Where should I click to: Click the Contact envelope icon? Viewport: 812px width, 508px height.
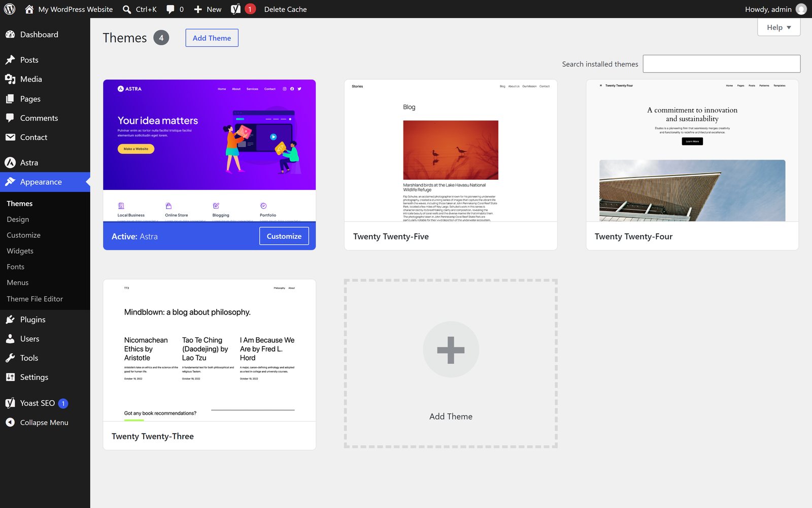(10, 137)
